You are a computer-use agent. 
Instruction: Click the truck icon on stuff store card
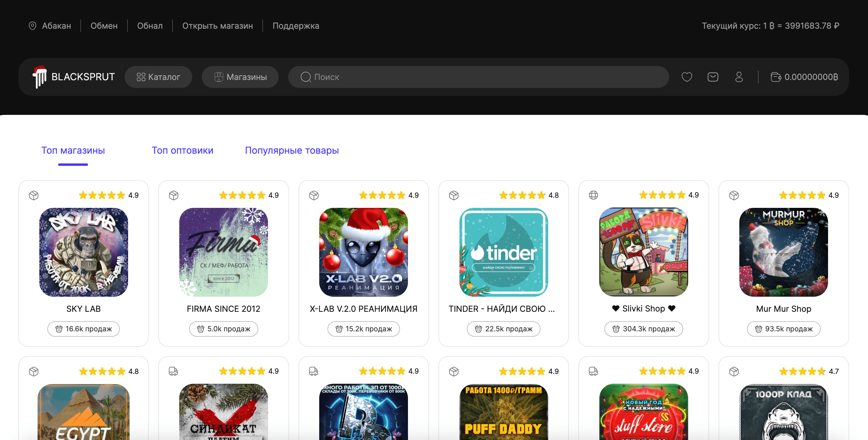tap(593, 372)
